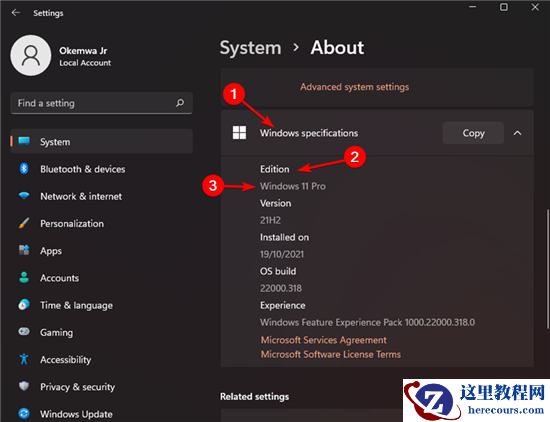
Task: Collapse the Windows specifications section chevron
Action: point(517,133)
